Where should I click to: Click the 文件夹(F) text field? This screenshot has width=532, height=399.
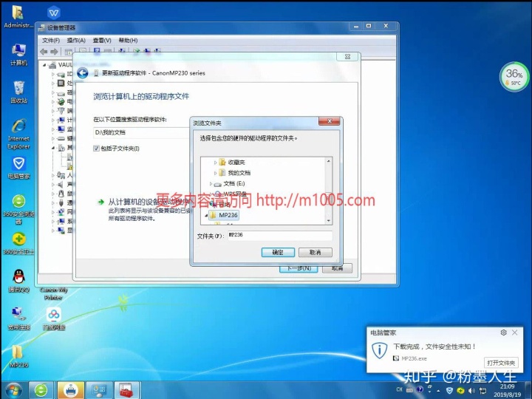(x=280, y=235)
